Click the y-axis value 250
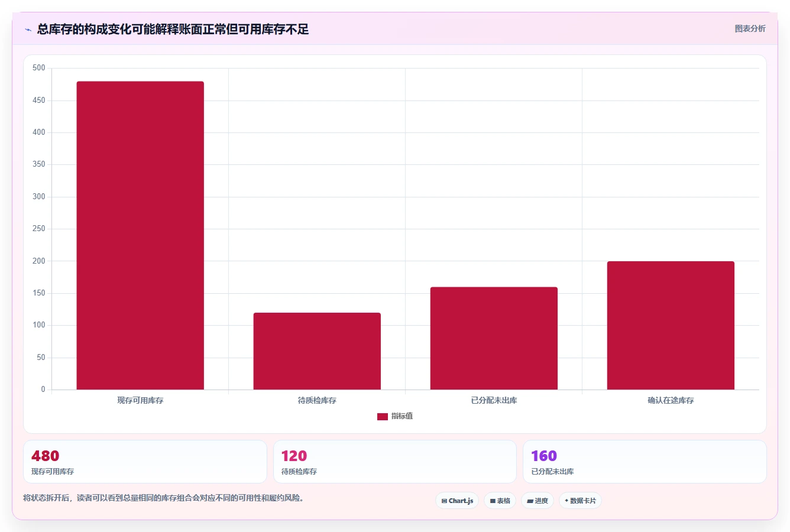This screenshot has height=532, width=790. pos(39,229)
